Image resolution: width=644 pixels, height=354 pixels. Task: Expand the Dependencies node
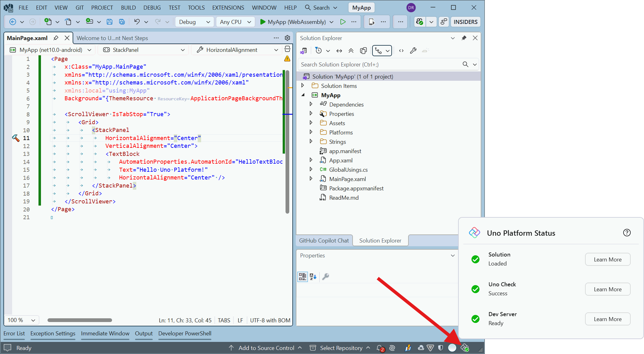[311, 104]
